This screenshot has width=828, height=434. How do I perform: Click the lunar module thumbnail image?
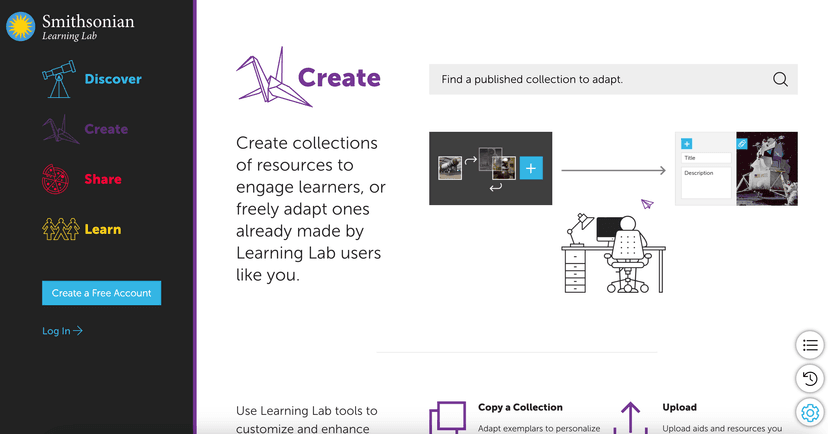[767, 169]
